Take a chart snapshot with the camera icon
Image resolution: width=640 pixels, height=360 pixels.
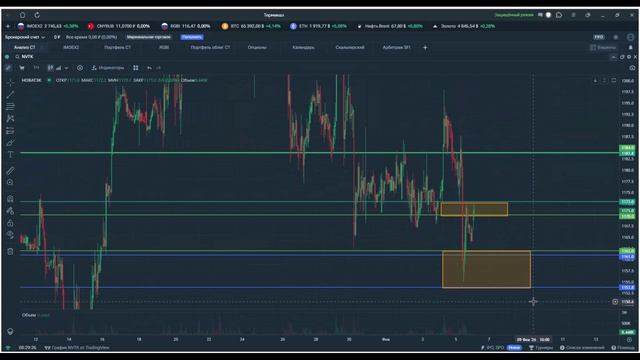click(632, 68)
